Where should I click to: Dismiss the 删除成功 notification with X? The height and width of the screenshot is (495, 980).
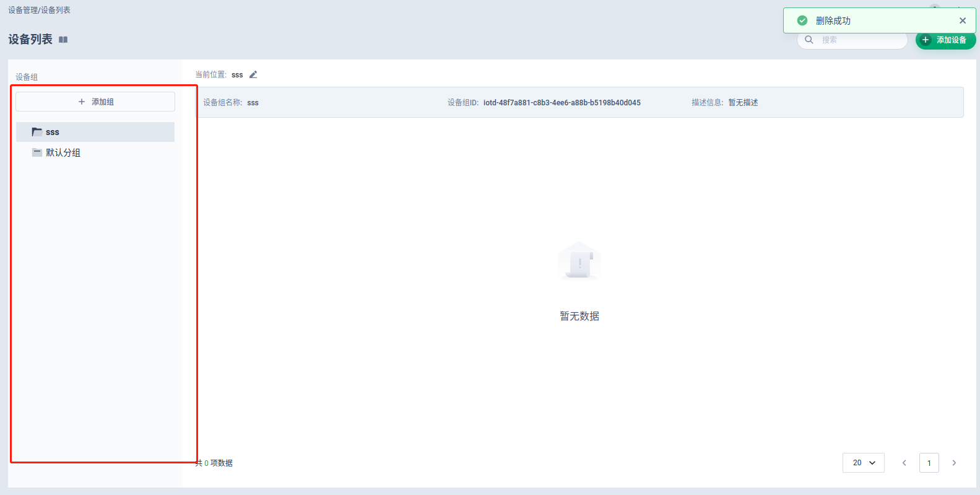963,20
